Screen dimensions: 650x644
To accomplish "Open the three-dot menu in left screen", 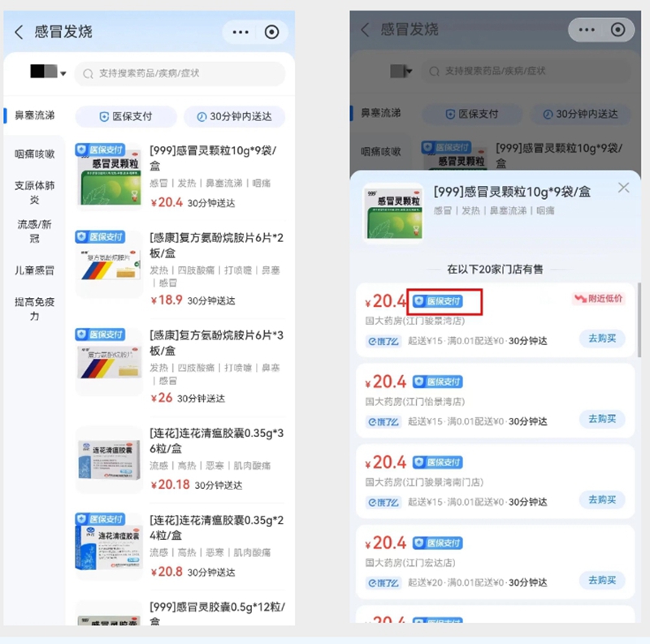I will pos(240,32).
